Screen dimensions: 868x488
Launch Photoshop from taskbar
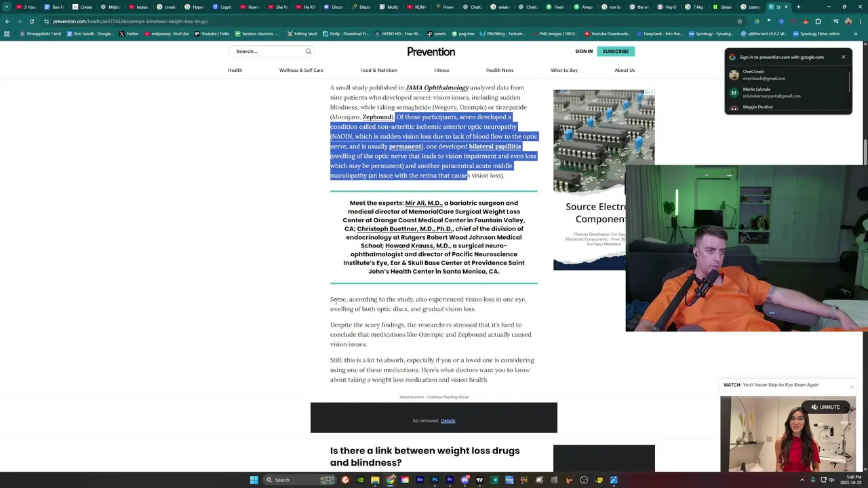click(x=435, y=480)
